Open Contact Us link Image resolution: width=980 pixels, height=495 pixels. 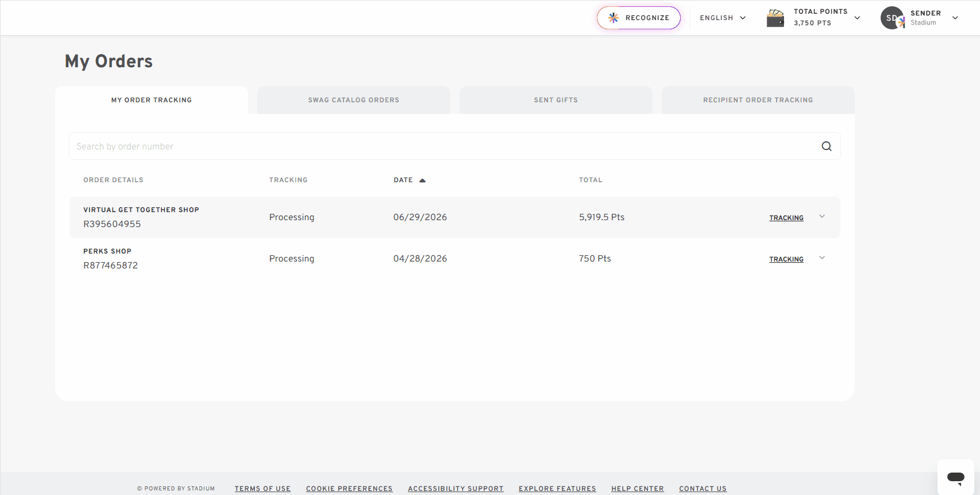(703, 489)
